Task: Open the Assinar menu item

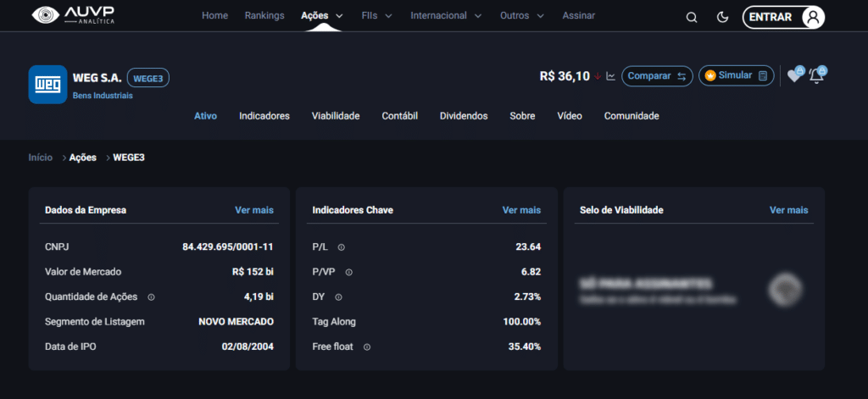Action: tap(578, 15)
